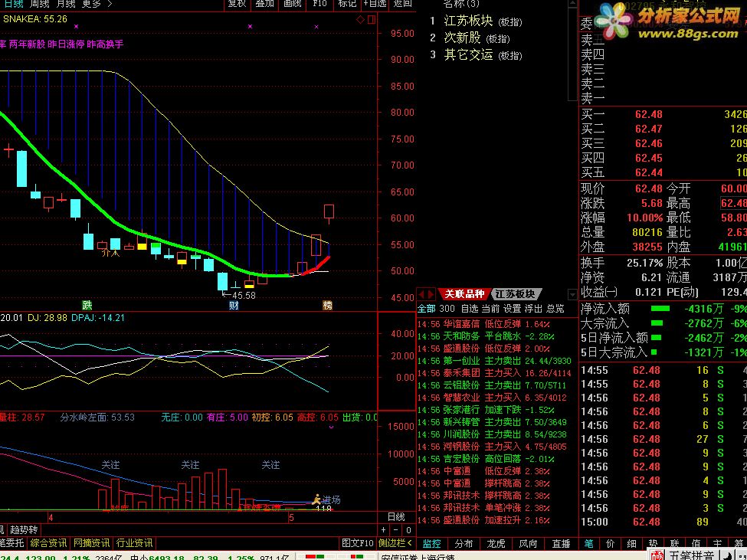This screenshot has width=747, height=560.
Task: Open F10 company info from toolbar
Action: [x=319, y=4]
